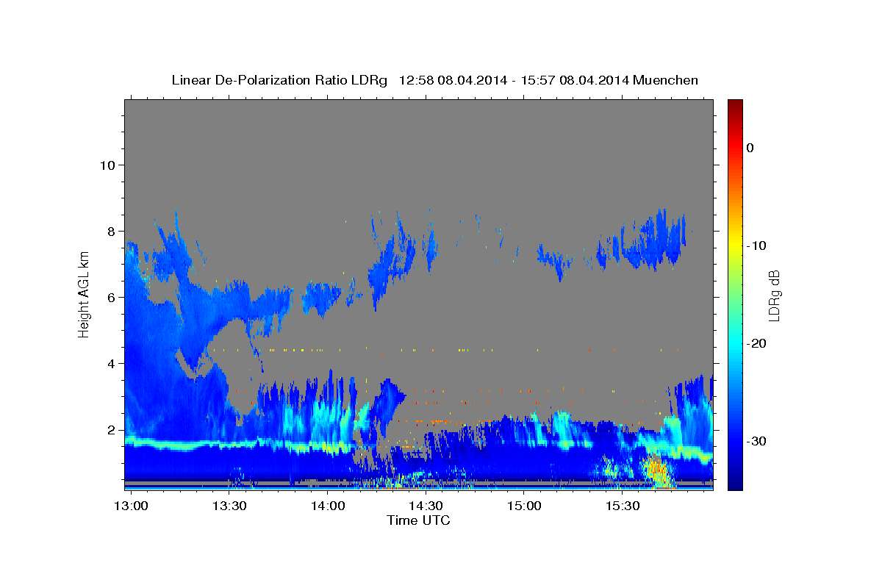
Task: Click the orange-red high LDR patch near 15:40
Action: 657,470
